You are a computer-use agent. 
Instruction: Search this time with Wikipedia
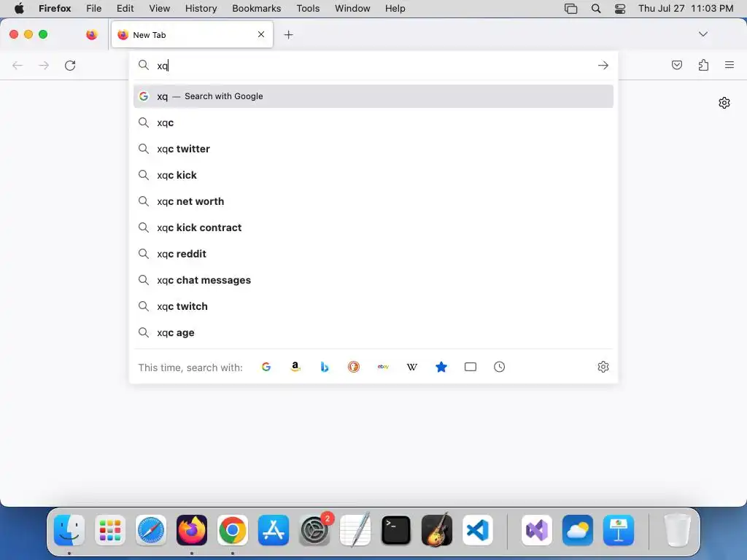[x=412, y=367]
